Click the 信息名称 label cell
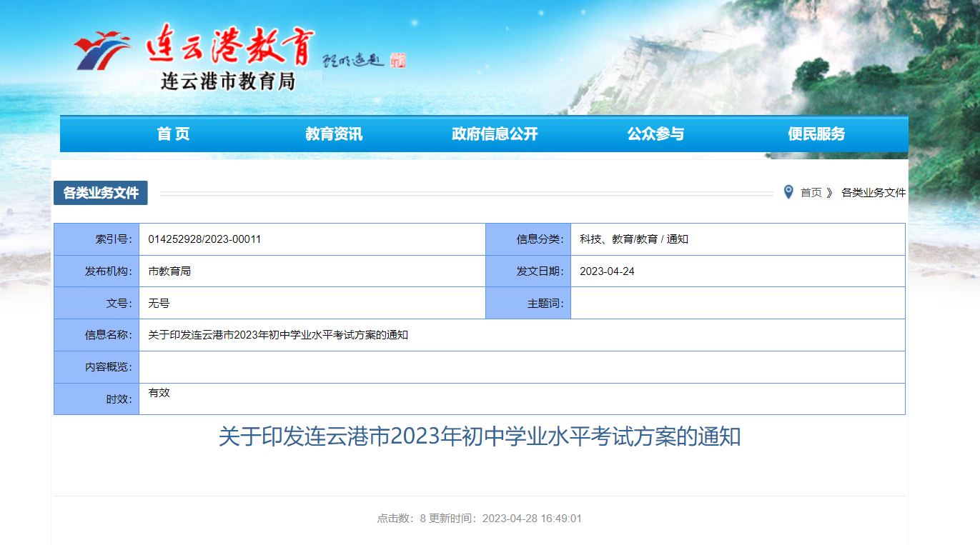Image resolution: width=980 pixels, height=545 pixels. click(x=96, y=335)
